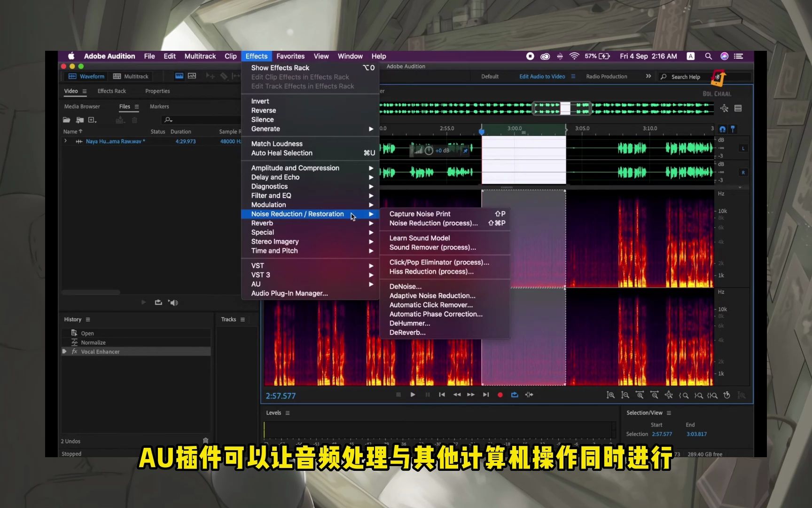
Task: Show more workspaces chevron
Action: coord(648,76)
